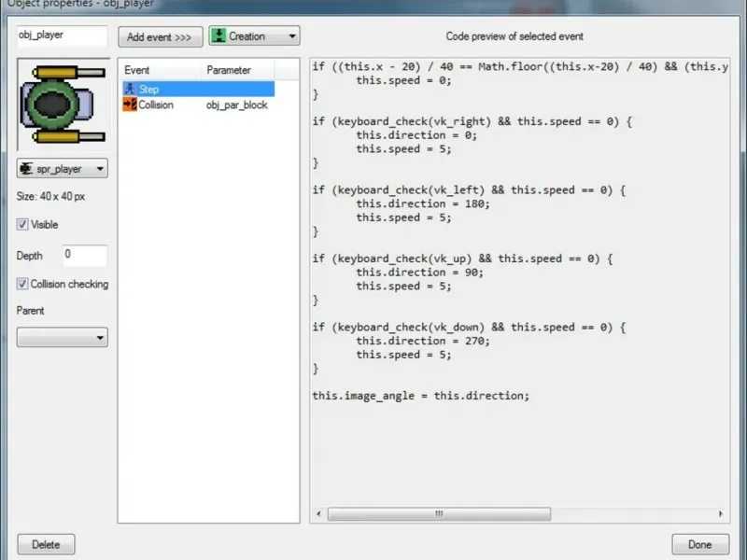Click the horizontal scrollbar thumb in code preview

(x=439, y=514)
